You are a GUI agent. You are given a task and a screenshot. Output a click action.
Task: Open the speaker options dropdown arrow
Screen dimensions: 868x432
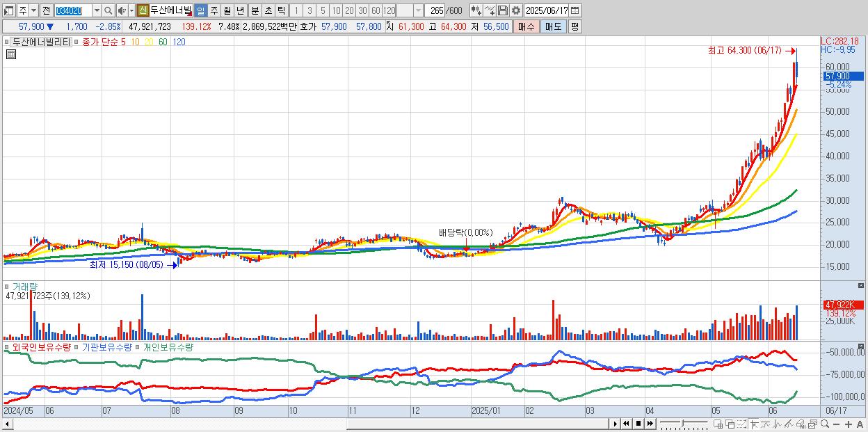131,10
